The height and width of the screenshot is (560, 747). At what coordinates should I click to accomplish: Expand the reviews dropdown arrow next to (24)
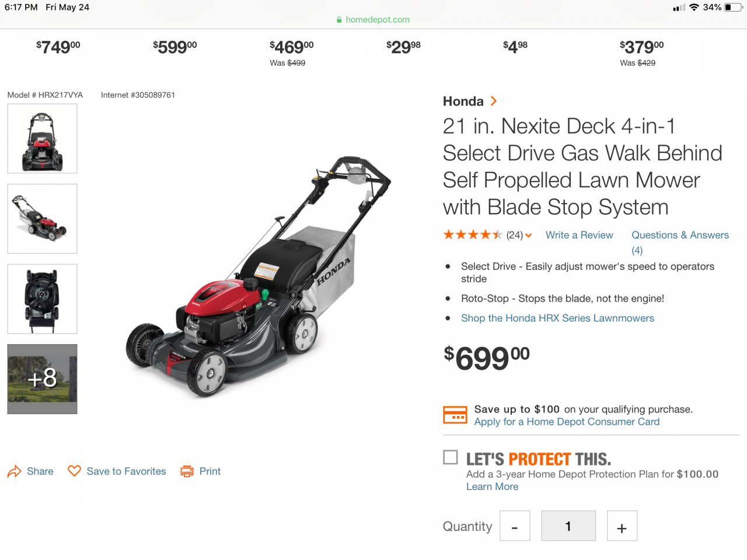pos(529,236)
